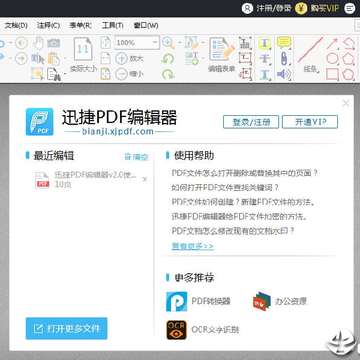360x360 pixels.
Task: Click the 放大 zoom in button
Action: click(129, 58)
